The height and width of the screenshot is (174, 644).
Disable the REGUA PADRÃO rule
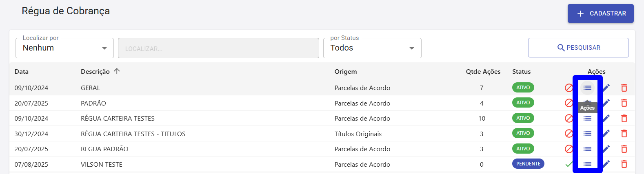569,149
